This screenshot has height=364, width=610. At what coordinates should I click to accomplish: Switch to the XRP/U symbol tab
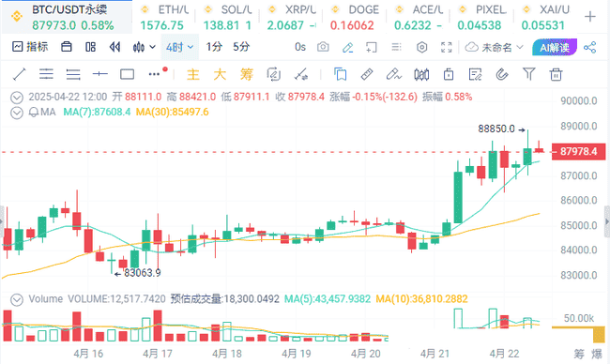pos(291,17)
